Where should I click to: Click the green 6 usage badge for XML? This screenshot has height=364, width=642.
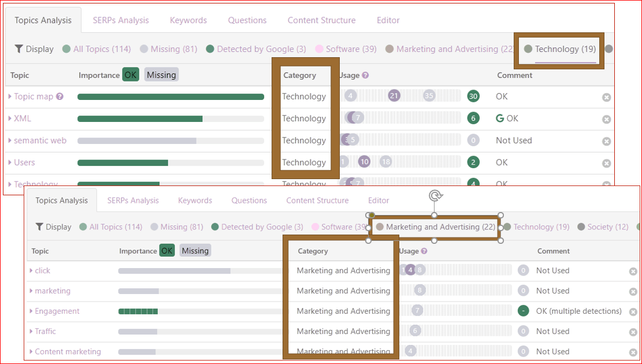pyautogui.click(x=473, y=118)
